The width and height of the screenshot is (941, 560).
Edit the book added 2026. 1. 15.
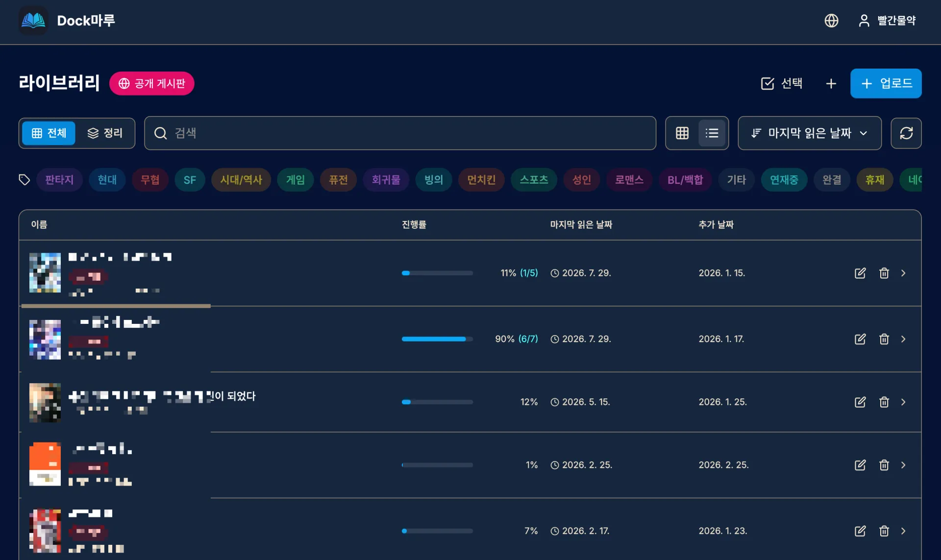860,273
